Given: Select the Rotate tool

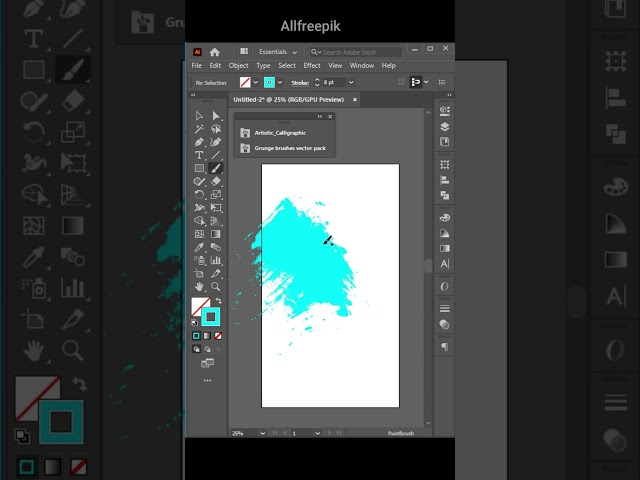Looking at the screenshot, I should tap(199, 195).
